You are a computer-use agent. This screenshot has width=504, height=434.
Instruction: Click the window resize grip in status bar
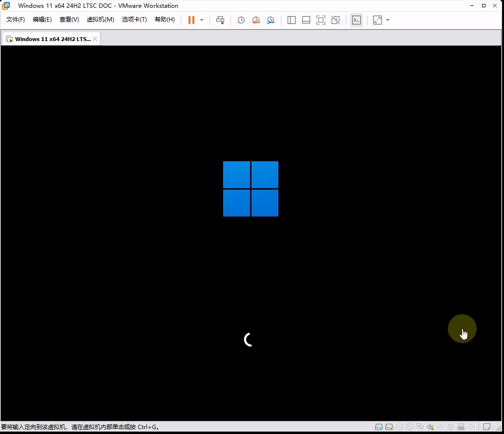tap(498, 428)
